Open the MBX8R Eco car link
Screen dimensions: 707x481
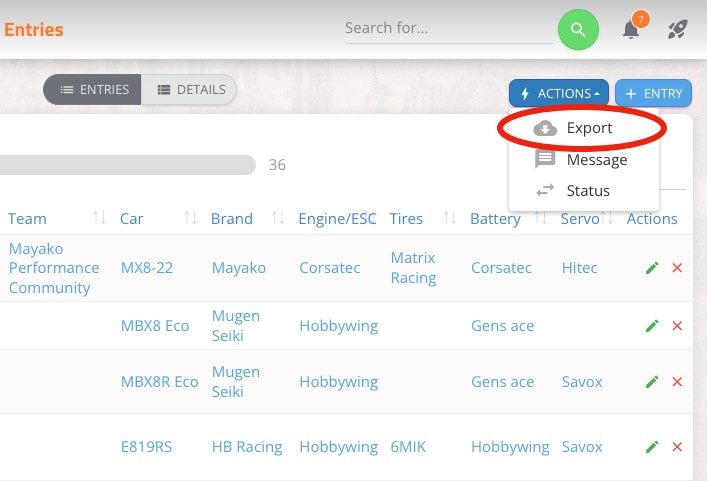tap(160, 382)
